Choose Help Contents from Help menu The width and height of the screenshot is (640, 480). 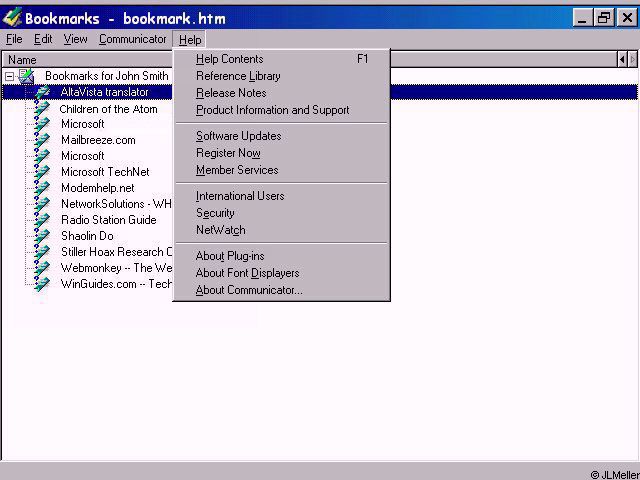click(282, 59)
